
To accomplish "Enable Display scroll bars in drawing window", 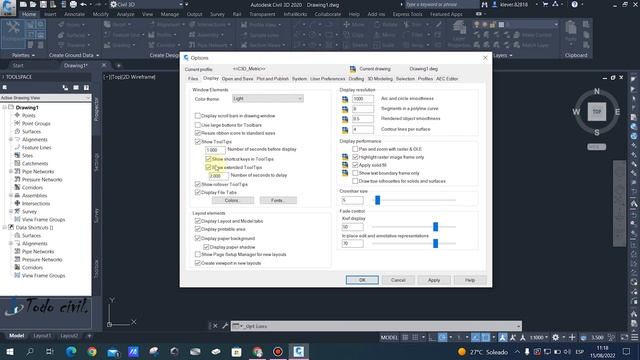I will [198, 116].
